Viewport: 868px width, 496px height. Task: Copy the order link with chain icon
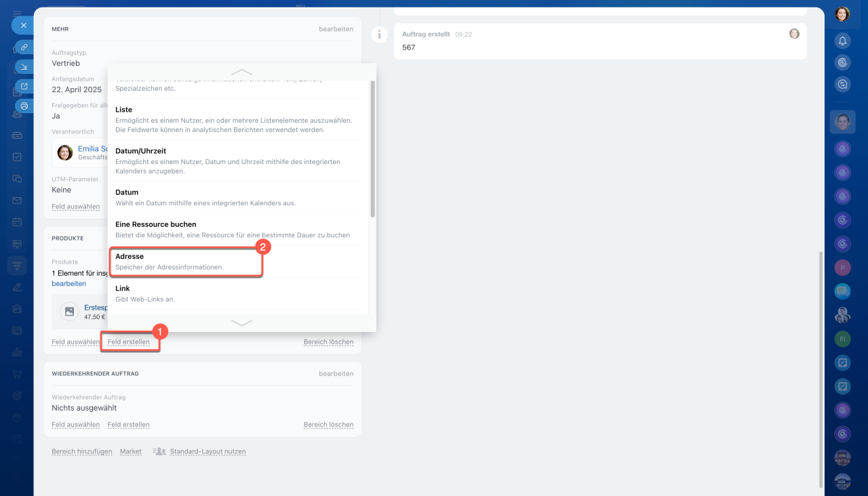(x=24, y=47)
